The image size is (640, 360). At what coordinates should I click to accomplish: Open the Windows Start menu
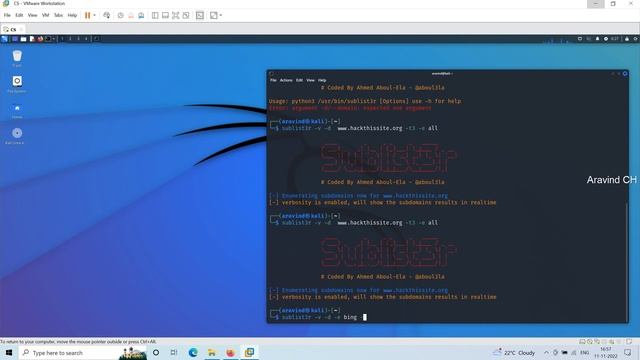coord(9,352)
